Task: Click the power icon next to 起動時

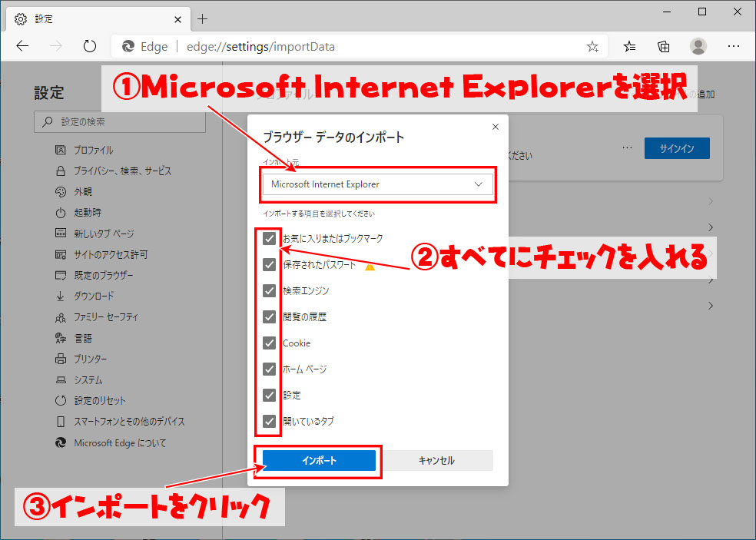Action: click(x=60, y=212)
